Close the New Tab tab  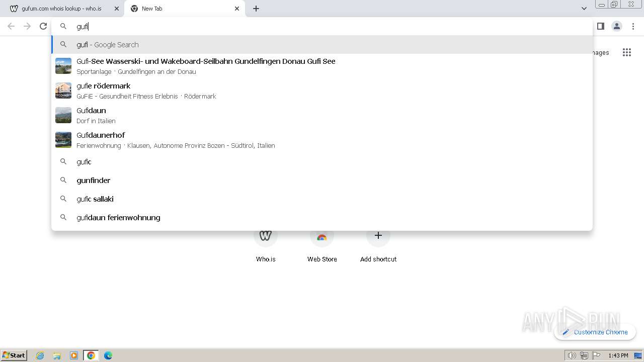coord(237,9)
